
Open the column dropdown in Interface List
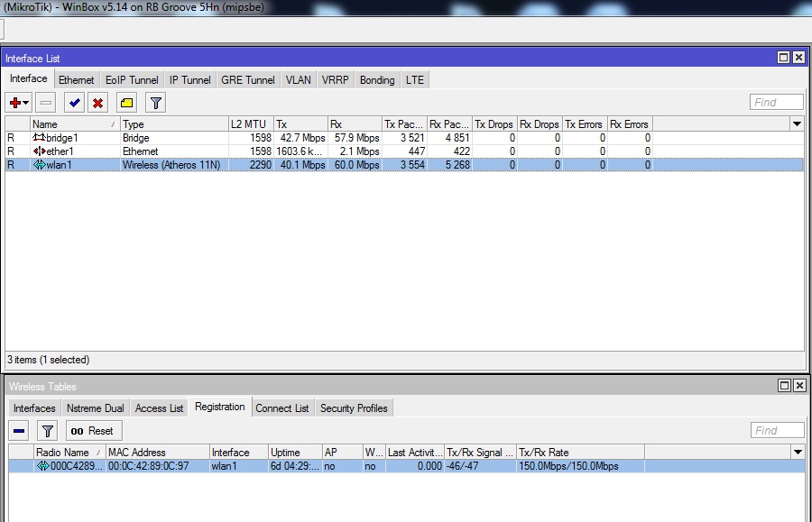797,124
